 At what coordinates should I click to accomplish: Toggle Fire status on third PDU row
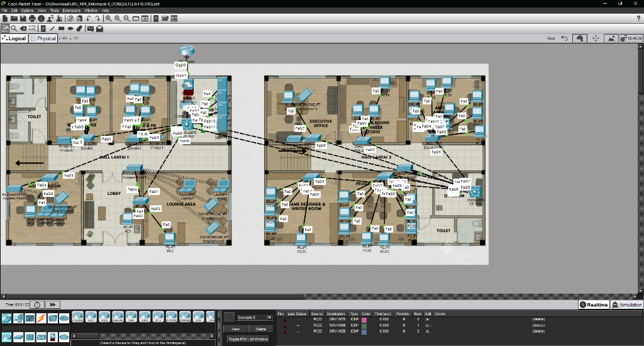tap(286, 332)
